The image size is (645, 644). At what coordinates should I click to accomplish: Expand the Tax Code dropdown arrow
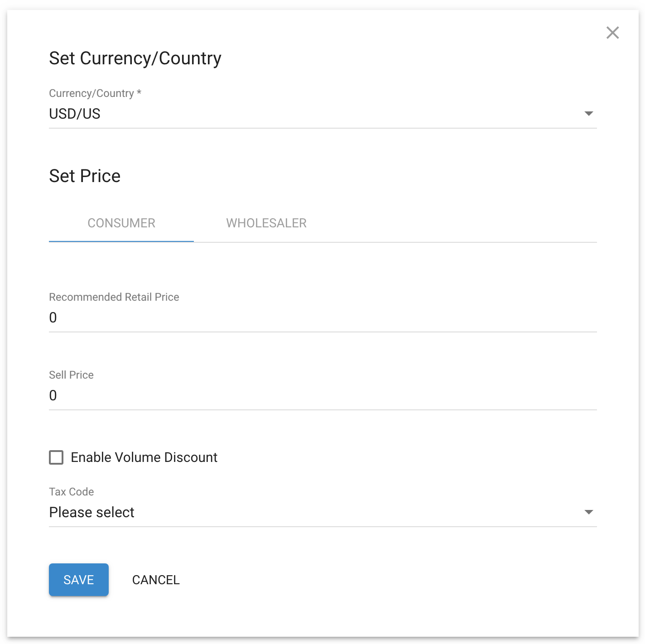point(588,512)
